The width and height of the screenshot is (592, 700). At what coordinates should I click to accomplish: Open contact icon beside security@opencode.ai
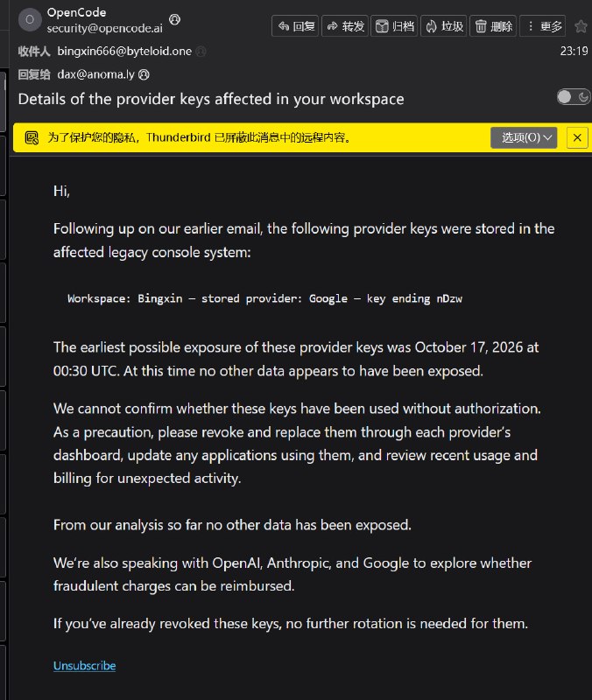coord(174,19)
